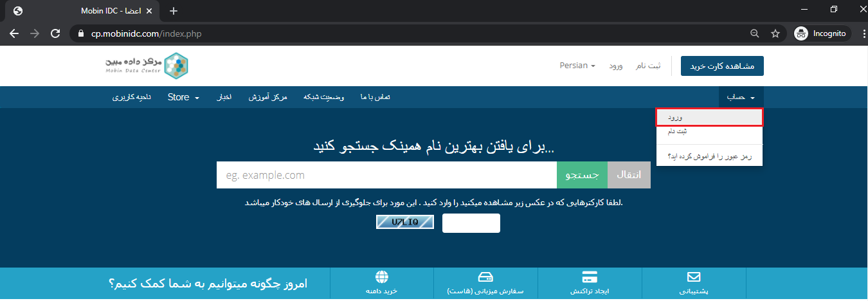The image size is (868, 301).
Task: Click the globe icon for domain purchase
Action: [382, 277]
